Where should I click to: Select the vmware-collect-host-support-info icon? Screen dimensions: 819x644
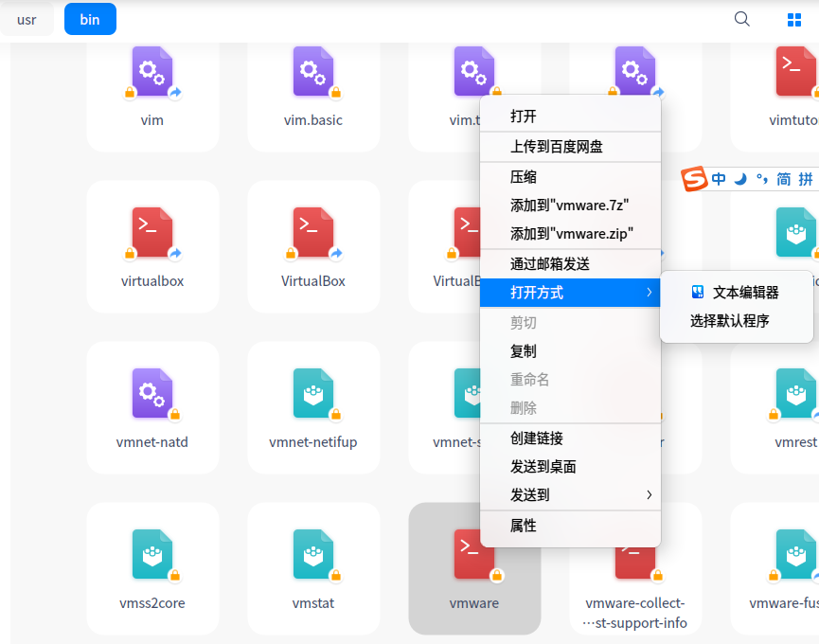[635, 563]
